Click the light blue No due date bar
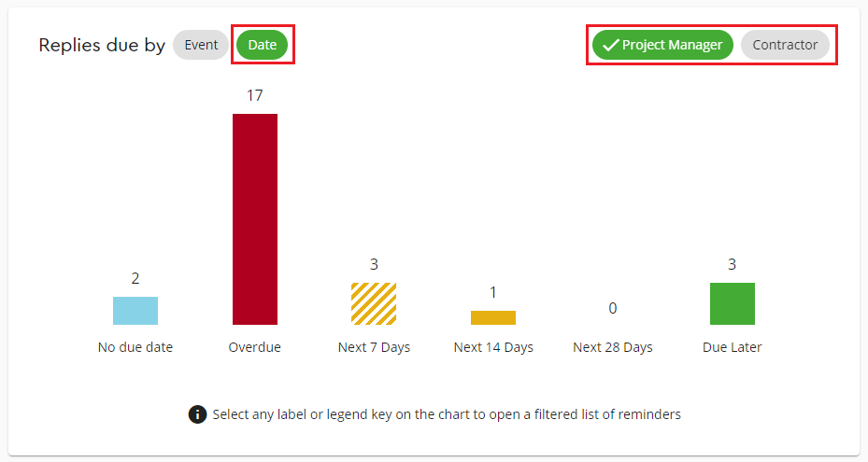This screenshot has width=868, height=462. click(x=135, y=311)
